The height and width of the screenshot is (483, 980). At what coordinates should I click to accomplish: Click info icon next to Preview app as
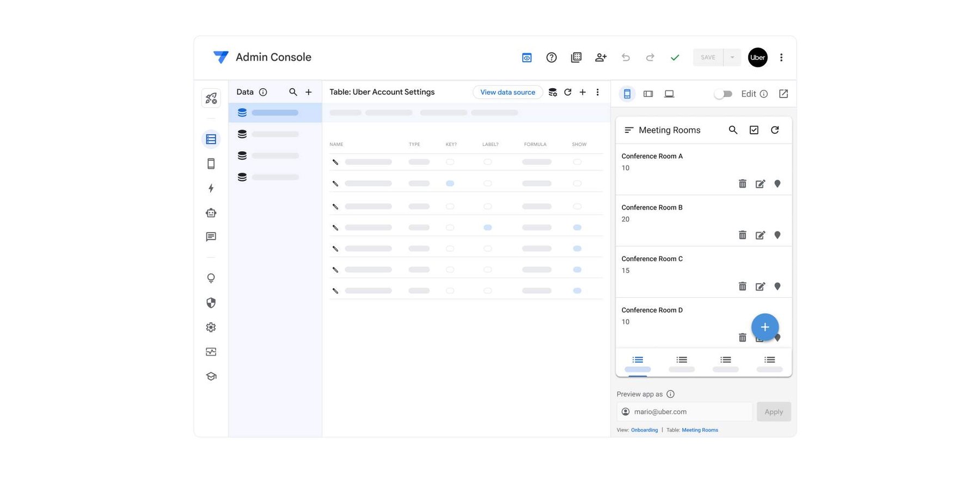(x=671, y=394)
